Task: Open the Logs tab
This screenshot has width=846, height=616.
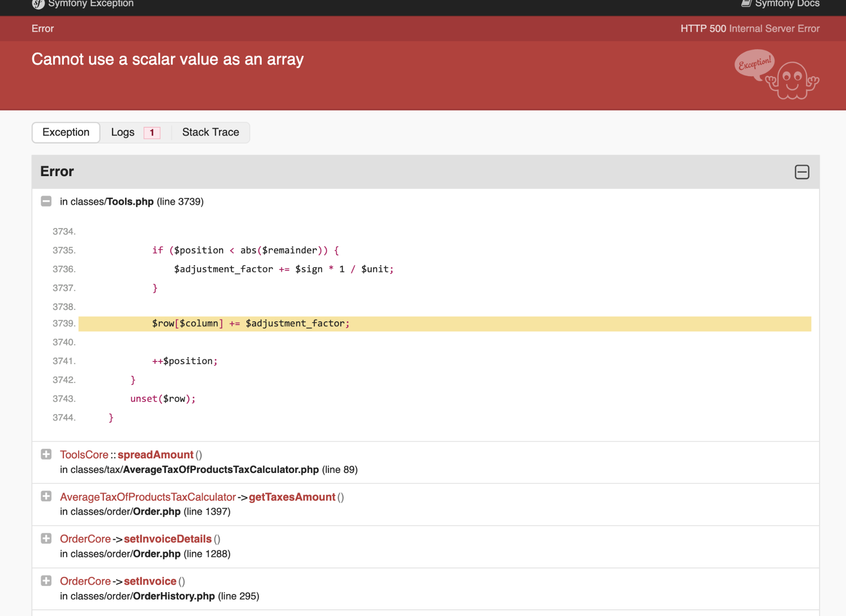Action: point(123,133)
